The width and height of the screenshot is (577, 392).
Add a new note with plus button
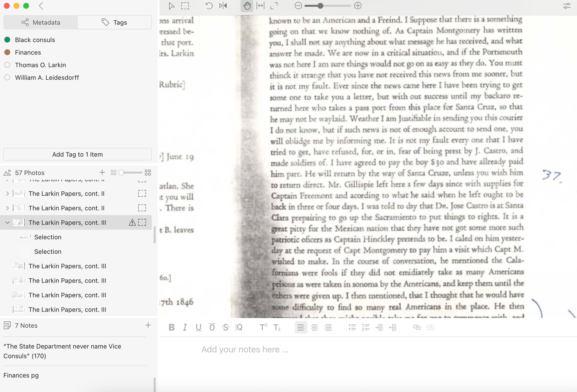pos(148,325)
